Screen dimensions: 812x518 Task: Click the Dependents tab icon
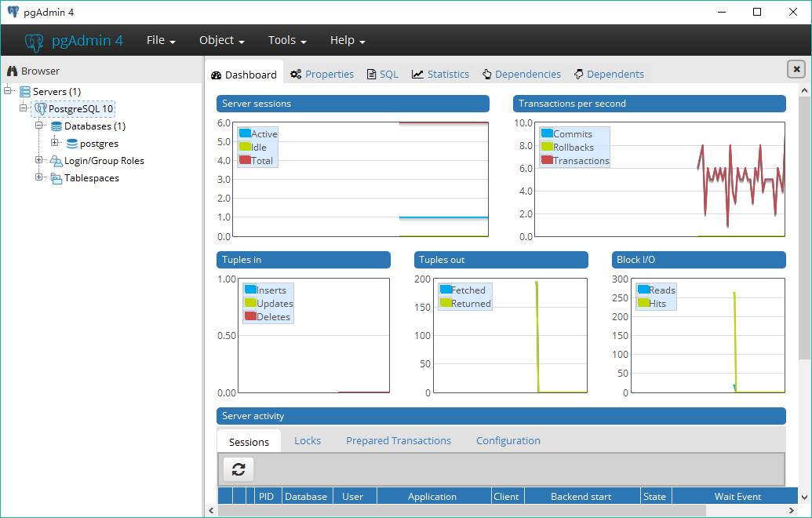[x=578, y=74]
